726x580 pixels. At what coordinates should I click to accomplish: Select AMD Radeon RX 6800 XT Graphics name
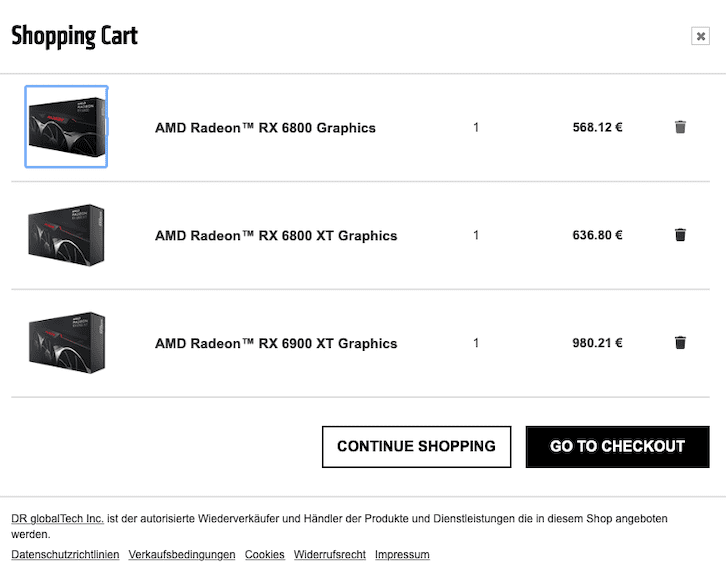click(276, 236)
